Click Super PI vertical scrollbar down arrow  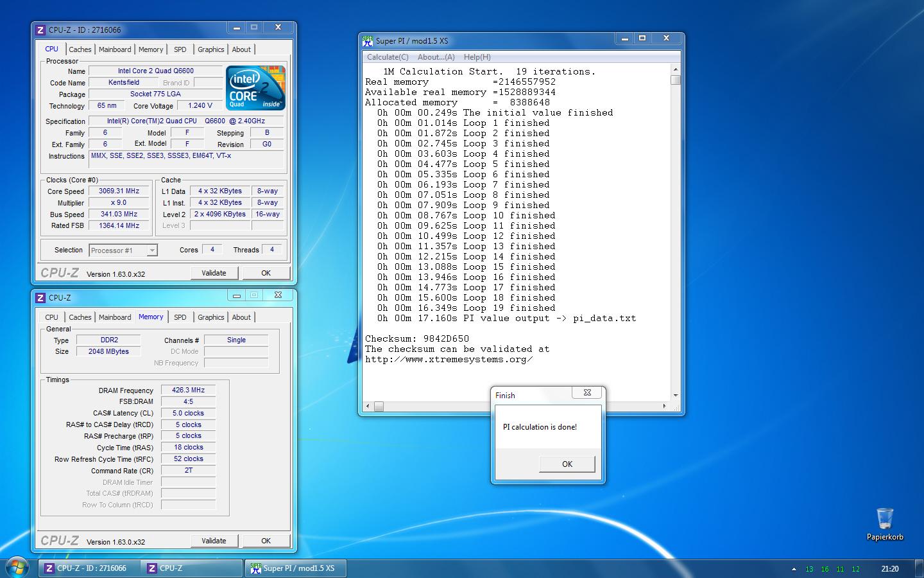675,396
